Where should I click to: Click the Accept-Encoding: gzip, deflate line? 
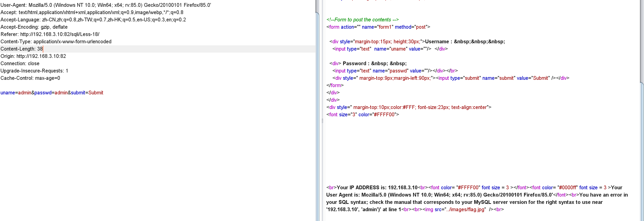(x=34, y=27)
